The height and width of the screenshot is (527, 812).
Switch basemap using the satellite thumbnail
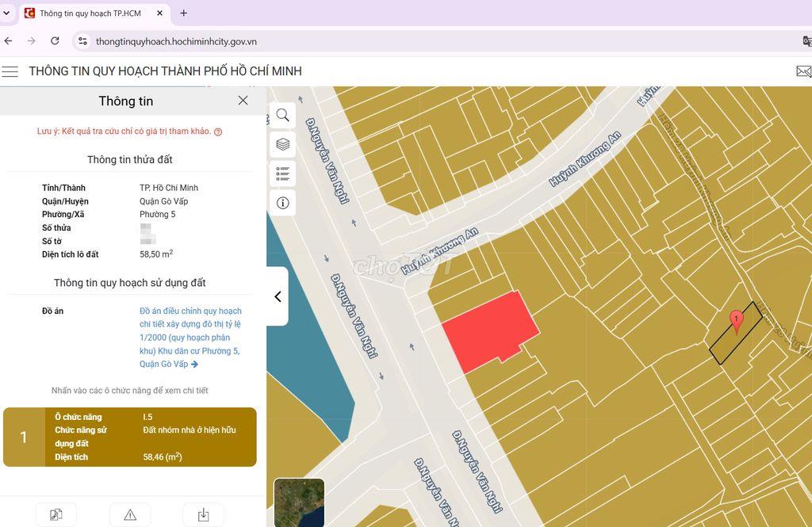click(x=299, y=502)
